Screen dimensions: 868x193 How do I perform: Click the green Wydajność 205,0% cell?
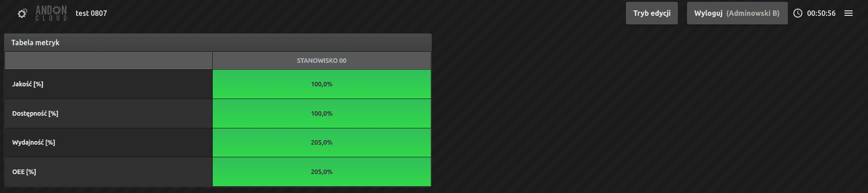point(321,142)
